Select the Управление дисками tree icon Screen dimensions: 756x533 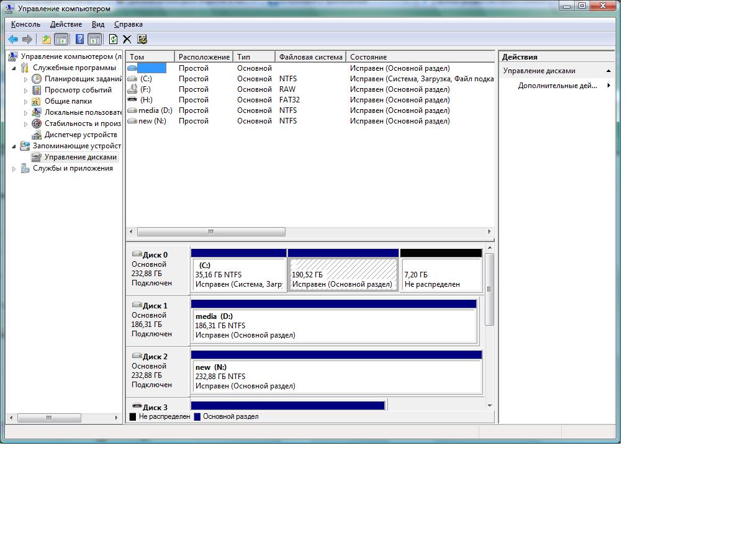point(37,157)
